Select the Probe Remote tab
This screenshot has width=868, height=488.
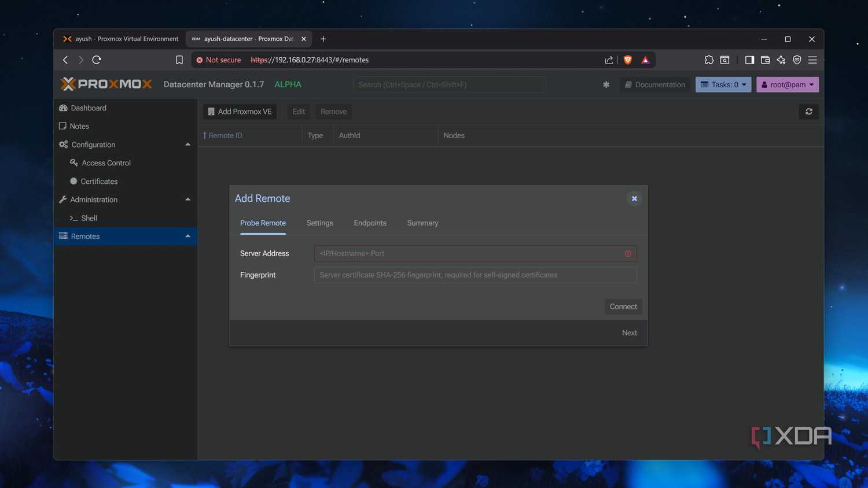pos(263,223)
